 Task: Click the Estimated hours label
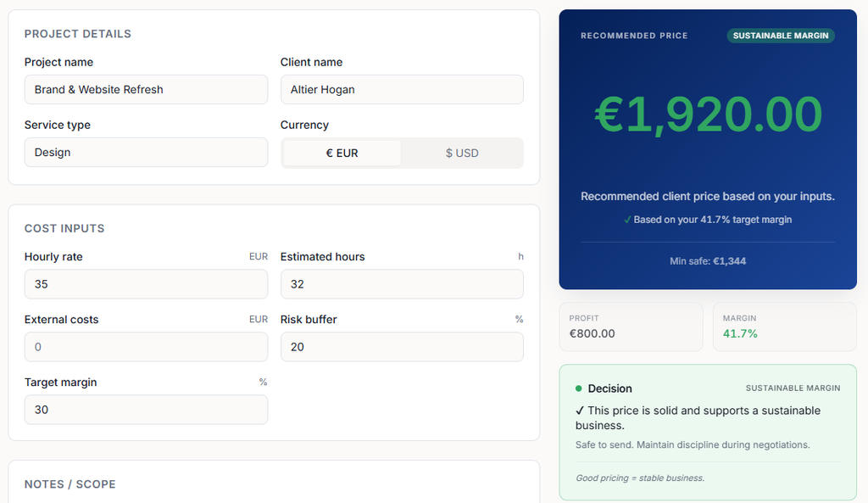click(322, 256)
